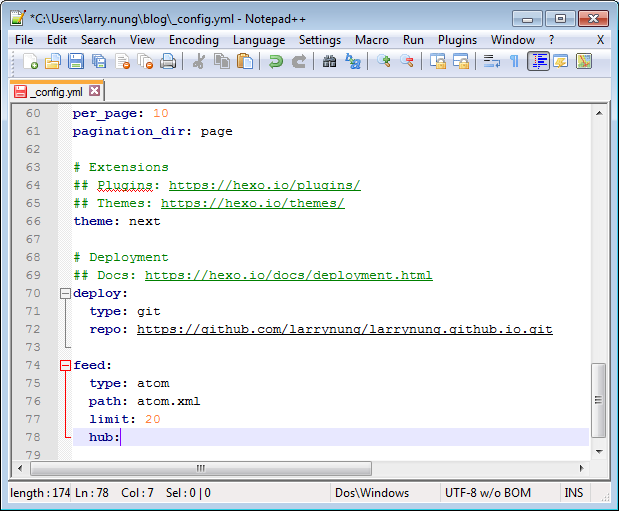Follow the hexo.io deployment docs link
619x511 pixels.
click(289, 275)
